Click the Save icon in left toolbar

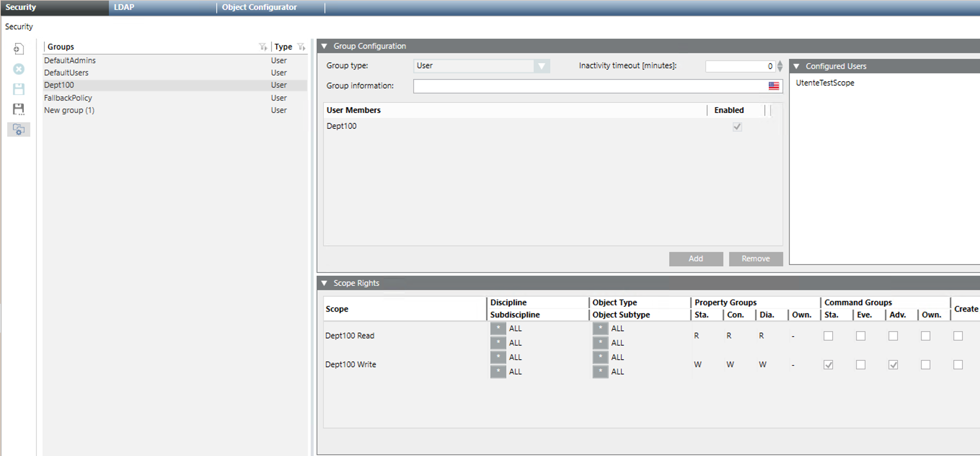point(18,89)
